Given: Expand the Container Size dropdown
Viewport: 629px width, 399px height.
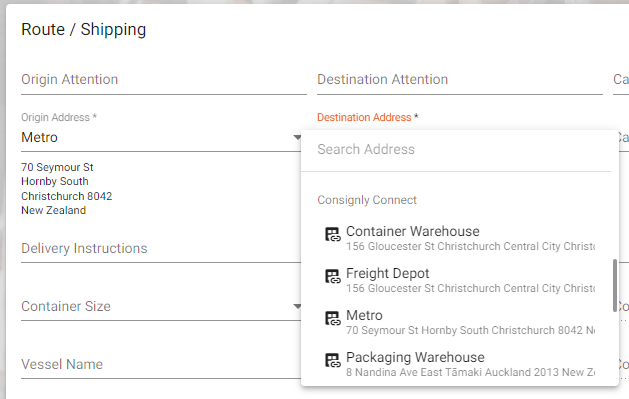Looking at the screenshot, I should point(297,306).
